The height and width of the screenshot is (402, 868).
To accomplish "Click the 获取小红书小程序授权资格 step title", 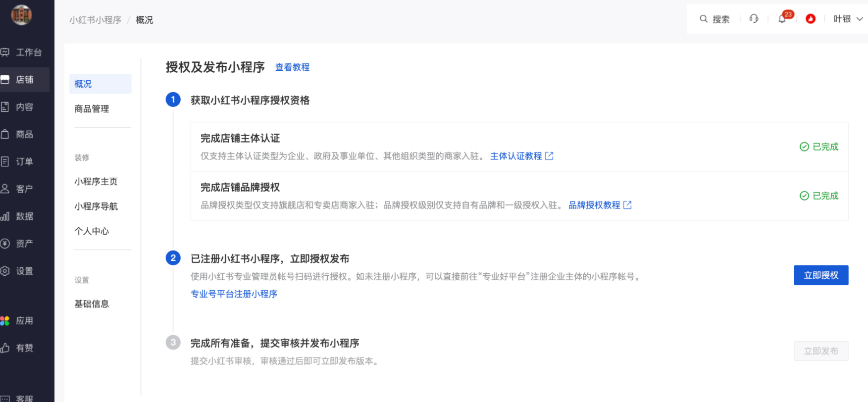I will (x=250, y=100).
